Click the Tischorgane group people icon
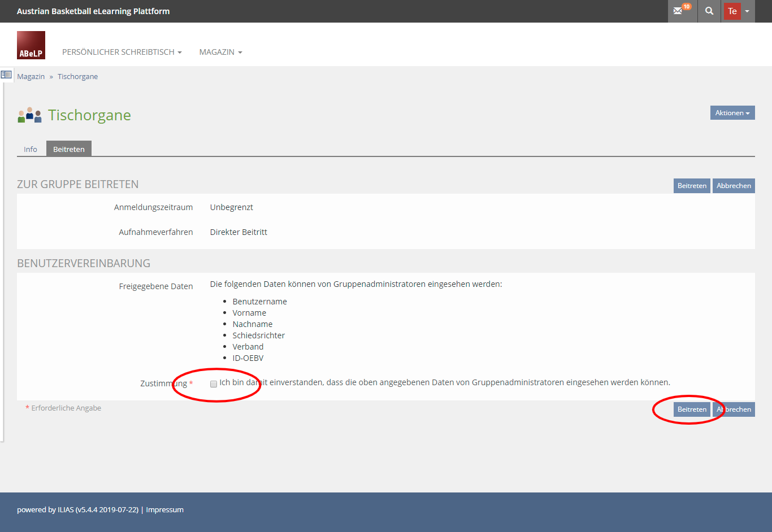 click(x=29, y=115)
